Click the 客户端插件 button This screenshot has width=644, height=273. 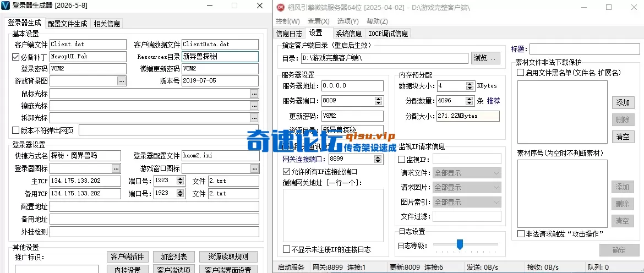point(127,257)
